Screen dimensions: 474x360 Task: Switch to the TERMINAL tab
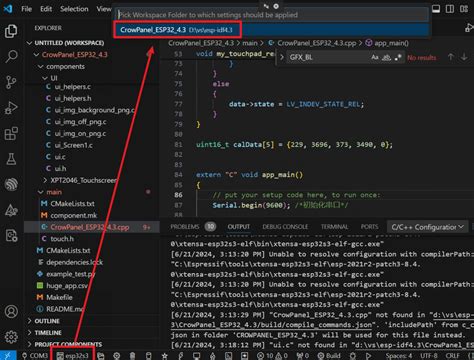click(x=334, y=227)
